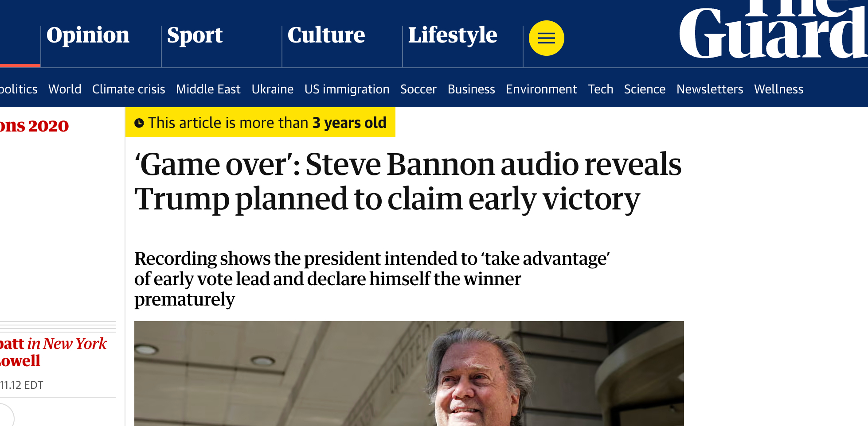Click the Soccer subnav link
The height and width of the screenshot is (426, 868).
click(418, 89)
